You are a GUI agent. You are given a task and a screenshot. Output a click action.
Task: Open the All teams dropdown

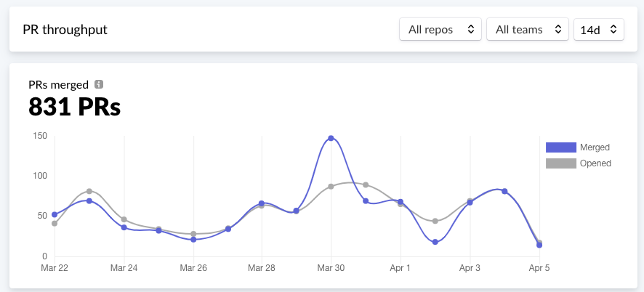[528, 29]
